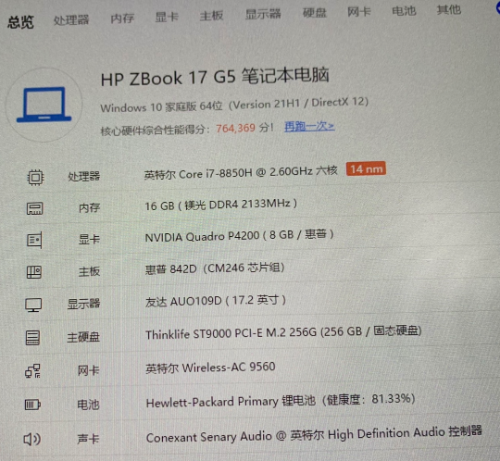Click the 处理器 row label

pos(84,176)
